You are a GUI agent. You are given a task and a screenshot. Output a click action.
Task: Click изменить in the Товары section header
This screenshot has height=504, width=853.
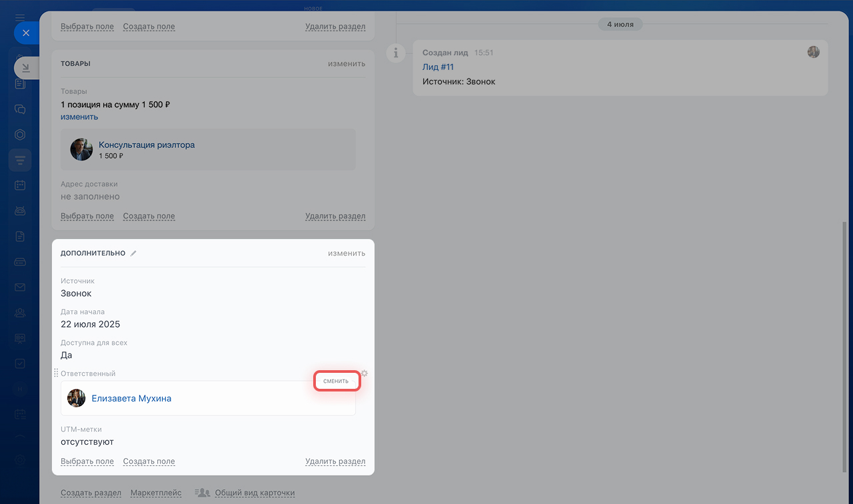tap(347, 64)
